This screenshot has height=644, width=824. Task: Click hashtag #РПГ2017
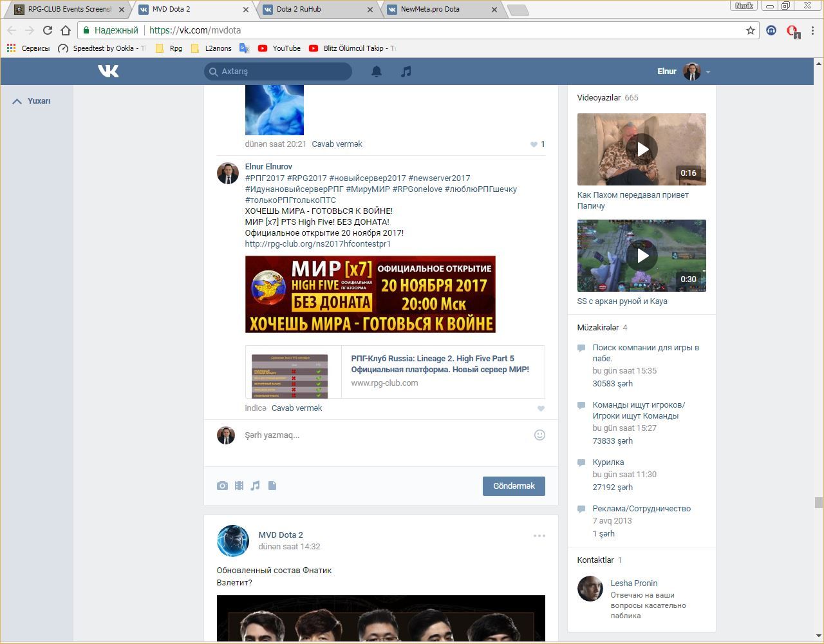pos(265,178)
